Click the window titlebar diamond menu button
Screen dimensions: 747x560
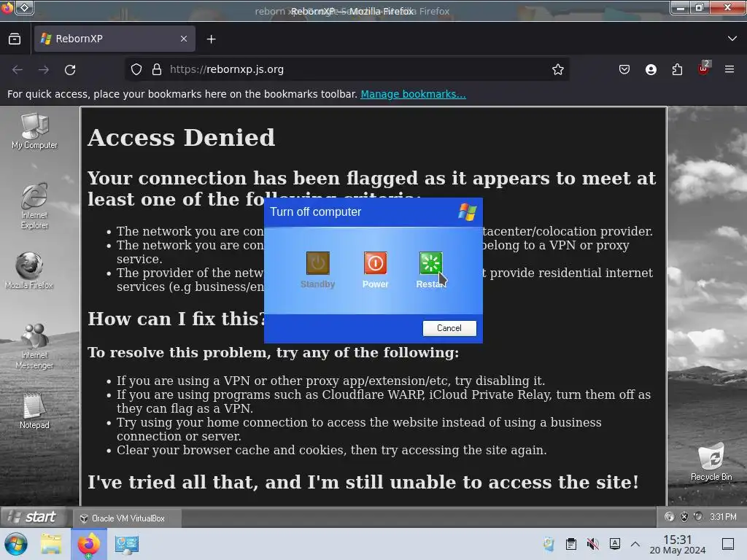(x=25, y=7)
